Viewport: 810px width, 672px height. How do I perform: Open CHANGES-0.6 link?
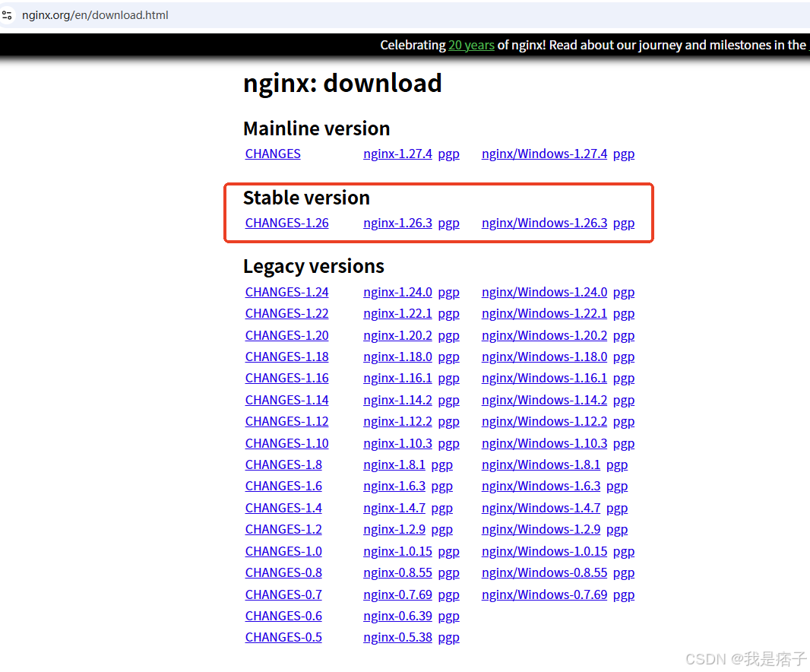pos(283,617)
